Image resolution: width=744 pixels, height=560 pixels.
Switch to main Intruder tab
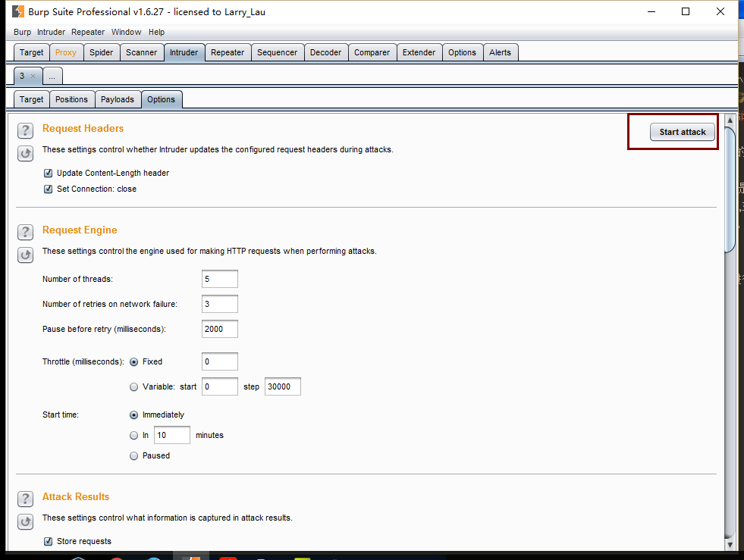pyautogui.click(x=184, y=52)
